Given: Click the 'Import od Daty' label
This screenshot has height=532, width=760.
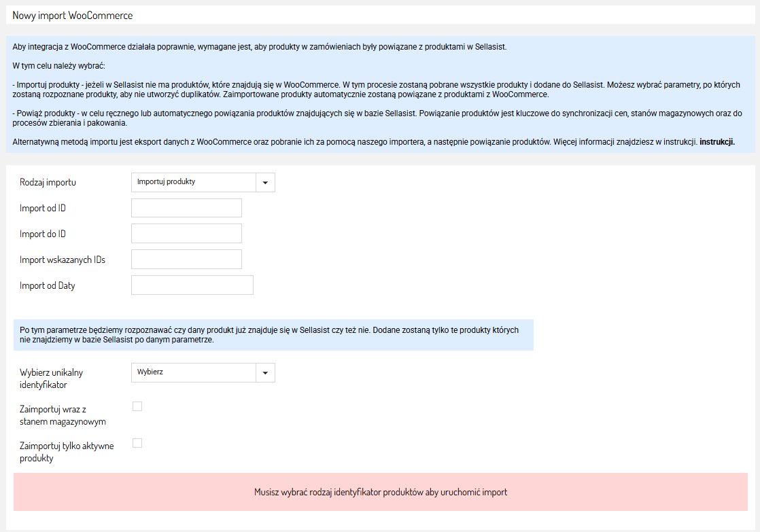Looking at the screenshot, I should pos(48,286).
